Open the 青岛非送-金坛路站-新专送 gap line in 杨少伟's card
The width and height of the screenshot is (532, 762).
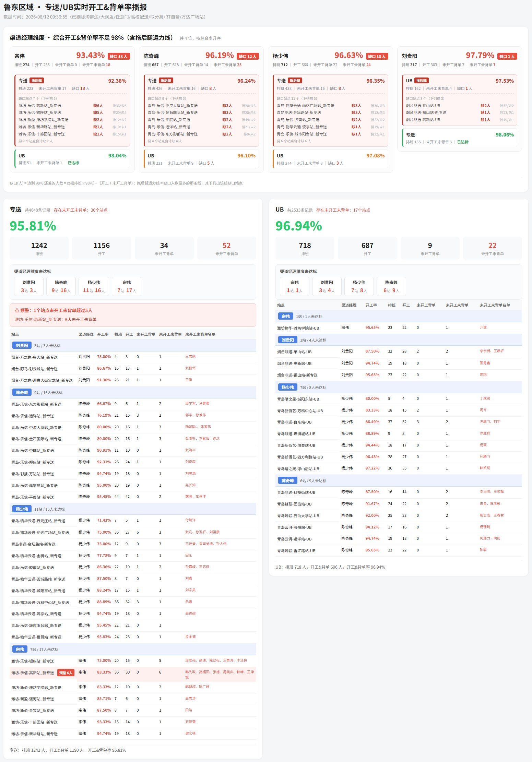tap(331, 112)
